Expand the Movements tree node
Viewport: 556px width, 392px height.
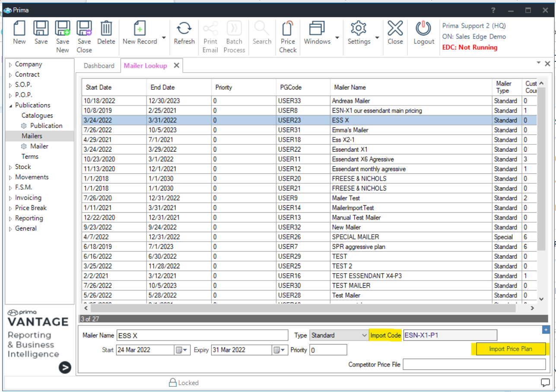tap(10, 177)
